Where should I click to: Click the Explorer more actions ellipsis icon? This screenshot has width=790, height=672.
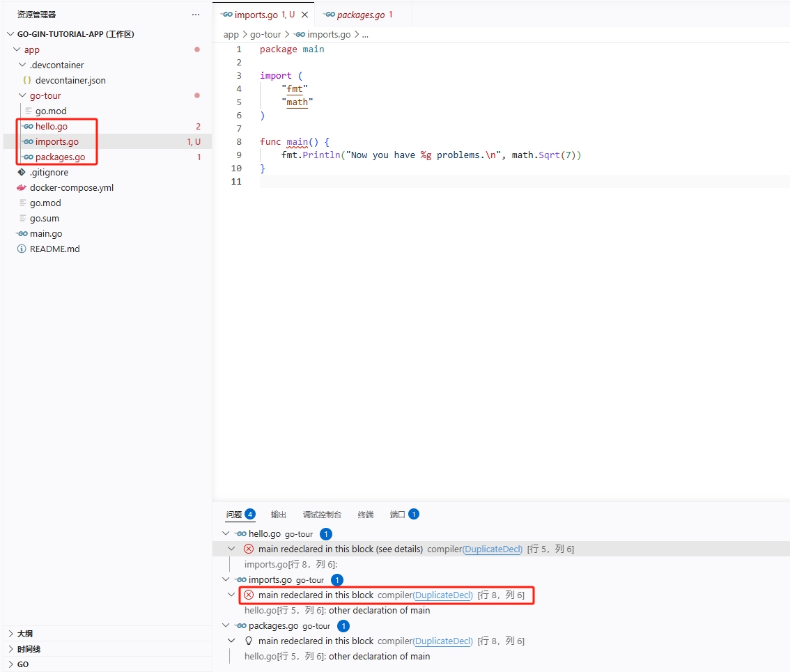coord(195,14)
